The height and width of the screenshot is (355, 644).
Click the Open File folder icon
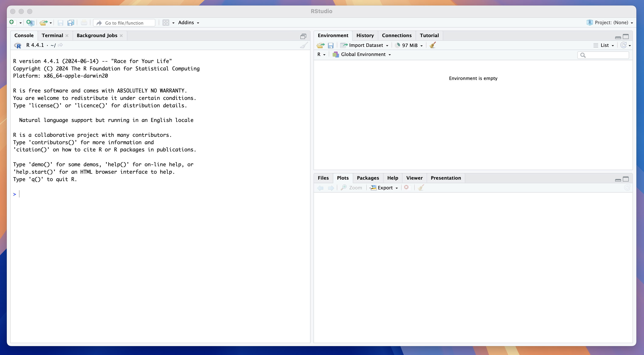coord(44,23)
